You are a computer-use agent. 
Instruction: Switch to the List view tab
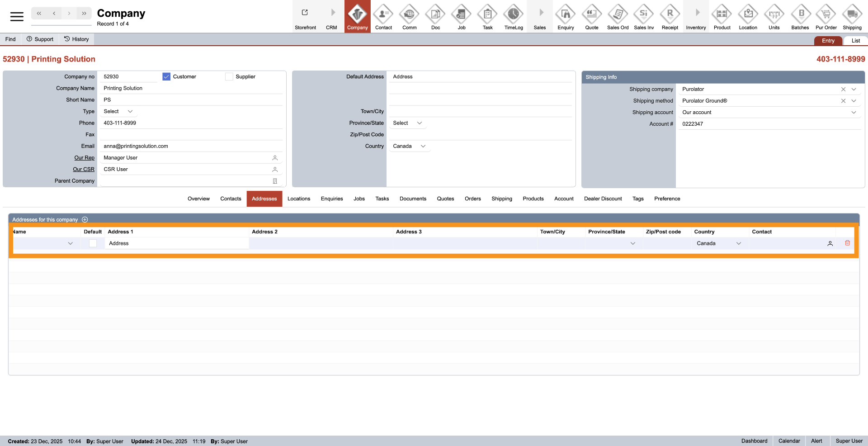855,41
